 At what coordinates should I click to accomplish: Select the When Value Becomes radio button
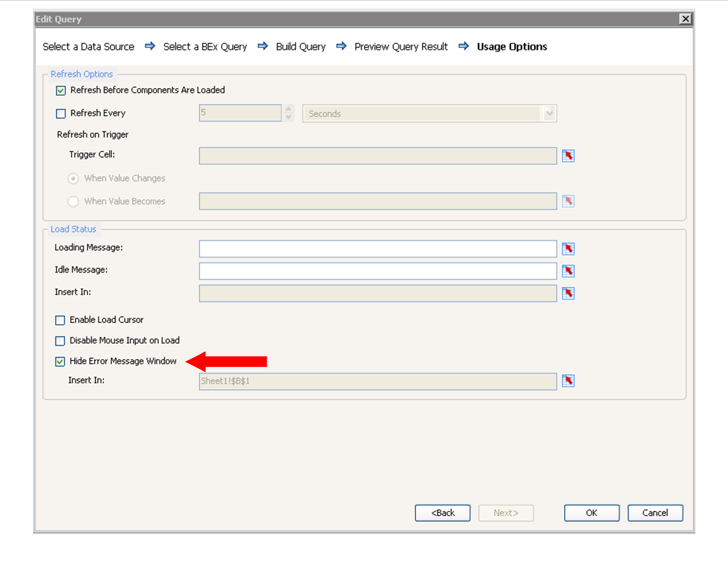pos(73,201)
